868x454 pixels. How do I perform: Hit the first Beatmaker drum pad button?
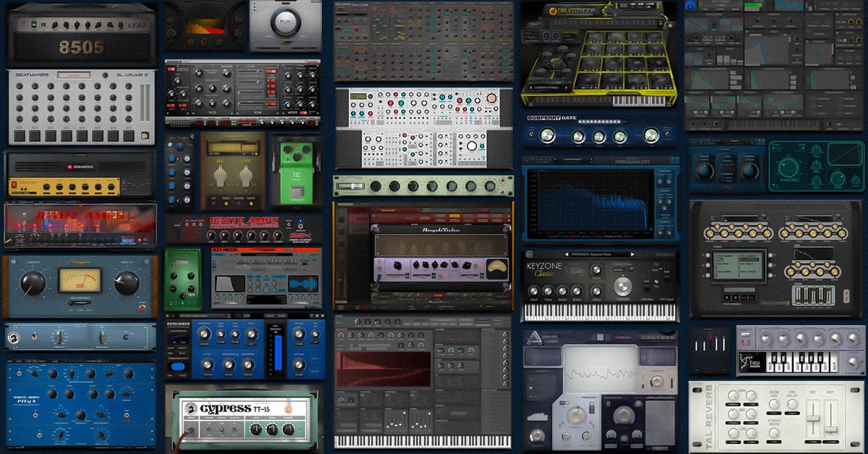point(20,136)
